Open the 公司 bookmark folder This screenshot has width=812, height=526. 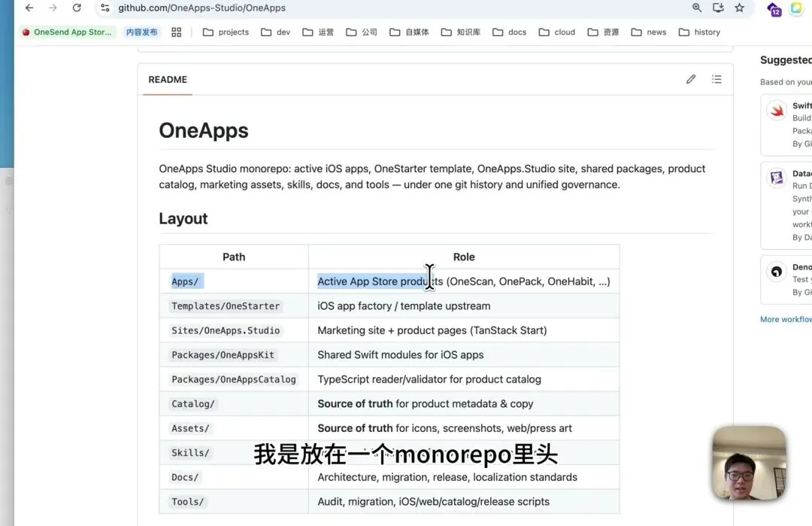coord(362,32)
